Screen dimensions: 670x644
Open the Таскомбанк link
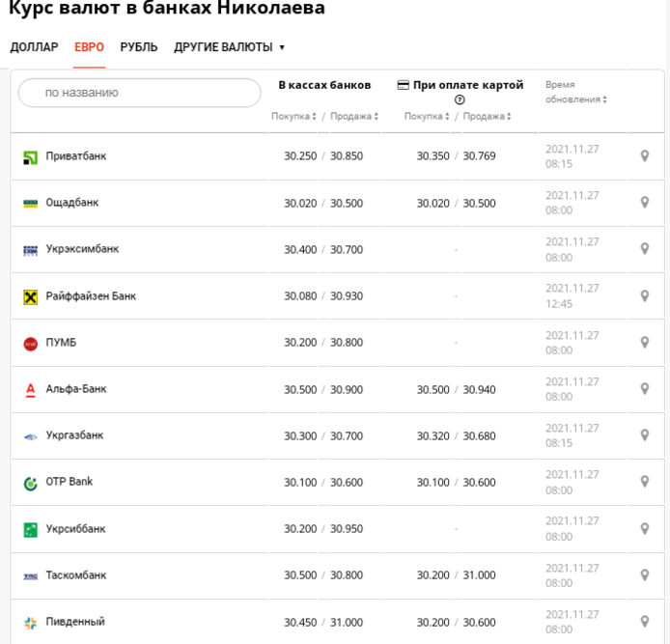(x=76, y=575)
